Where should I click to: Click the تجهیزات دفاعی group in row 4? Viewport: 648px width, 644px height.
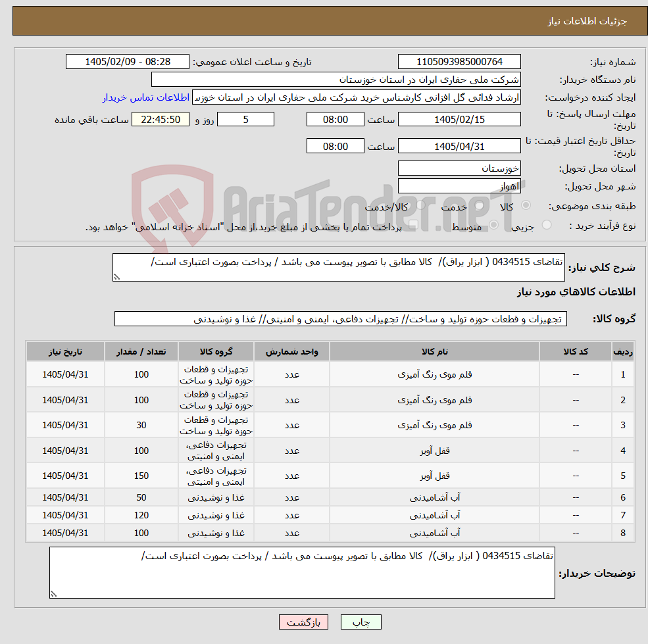pyautogui.click(x=216, y=451)
